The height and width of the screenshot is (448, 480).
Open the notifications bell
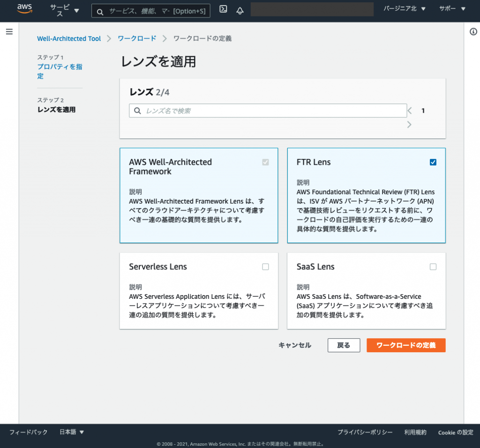(x=240, y=11)
